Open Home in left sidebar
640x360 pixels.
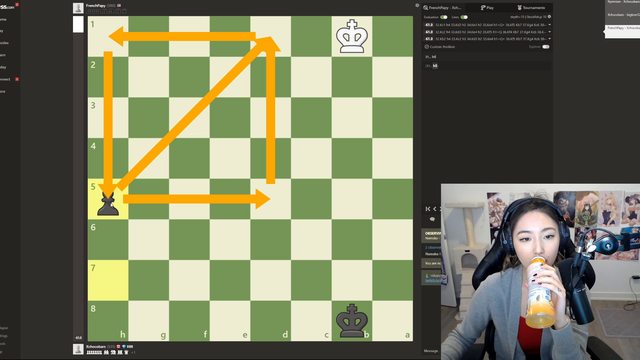(3, 19)
